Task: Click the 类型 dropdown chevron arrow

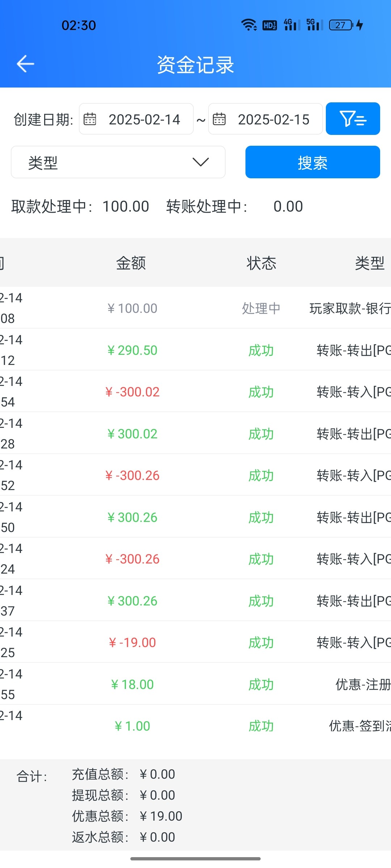Action: pyautogui.click(x=201, y=162)
